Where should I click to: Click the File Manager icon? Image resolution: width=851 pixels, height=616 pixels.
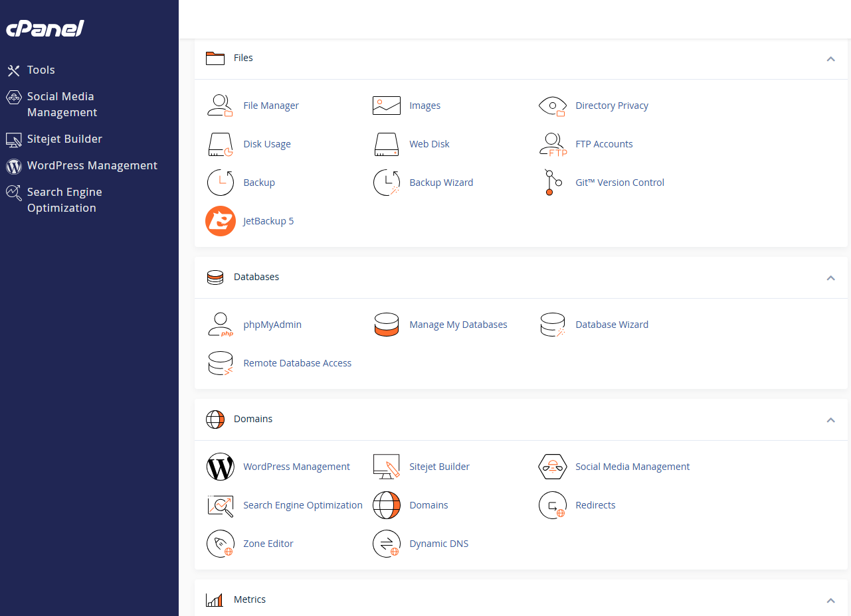[x=220, y=106]
